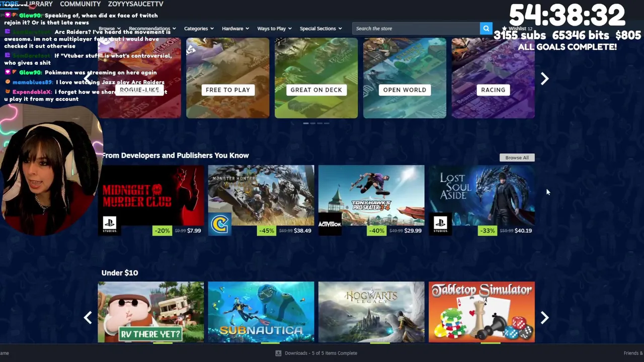644x362 pixels.
Task: Show next Under $10 games
Action: click(544, 317)
